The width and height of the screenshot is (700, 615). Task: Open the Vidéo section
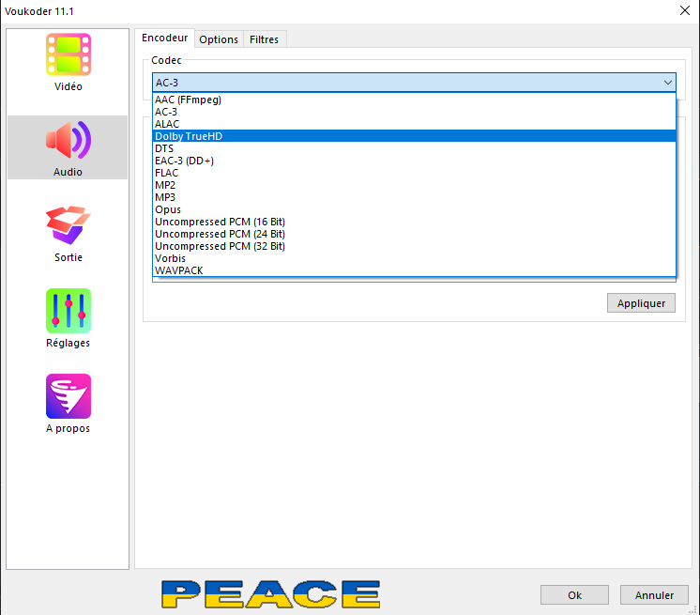coord(68,63)
